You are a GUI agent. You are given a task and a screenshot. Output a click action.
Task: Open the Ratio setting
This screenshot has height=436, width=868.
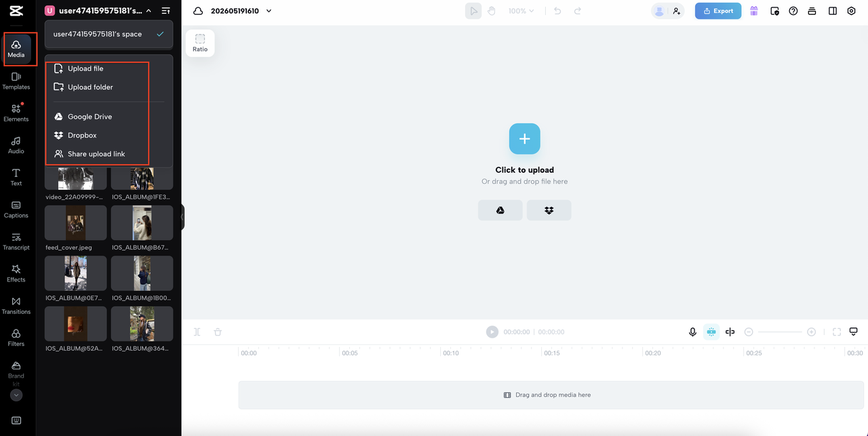200,43
